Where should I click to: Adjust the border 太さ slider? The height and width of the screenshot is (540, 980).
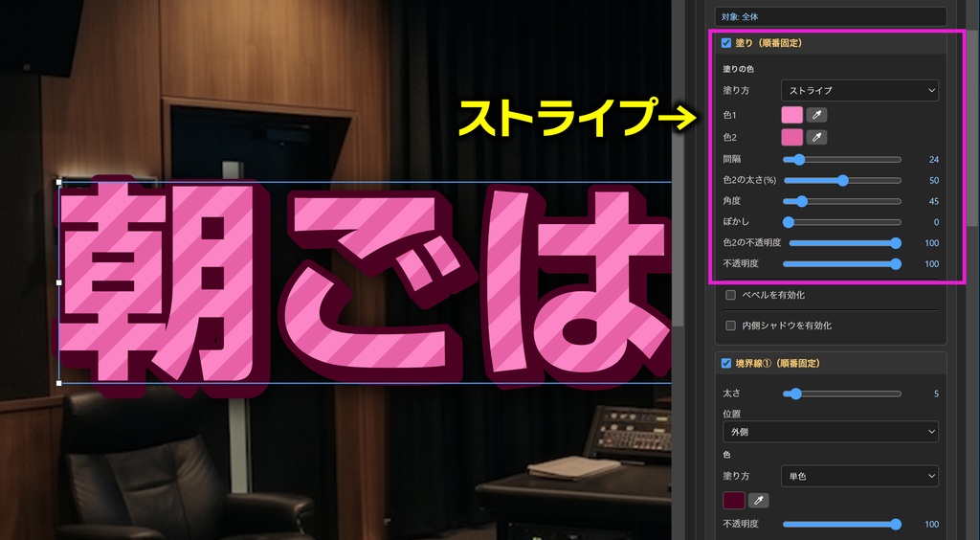pos(842,394)
